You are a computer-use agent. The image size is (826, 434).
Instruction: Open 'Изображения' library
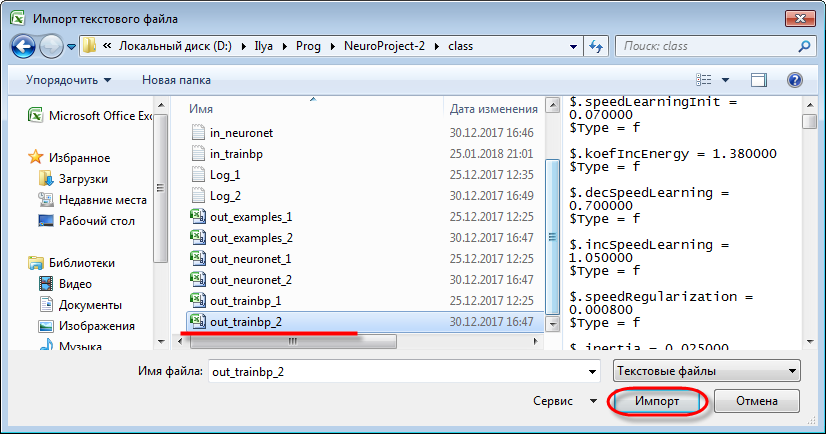coord(86,326)
